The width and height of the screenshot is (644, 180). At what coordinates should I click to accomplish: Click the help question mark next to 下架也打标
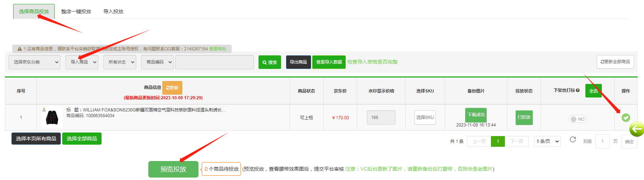[578, 90]
